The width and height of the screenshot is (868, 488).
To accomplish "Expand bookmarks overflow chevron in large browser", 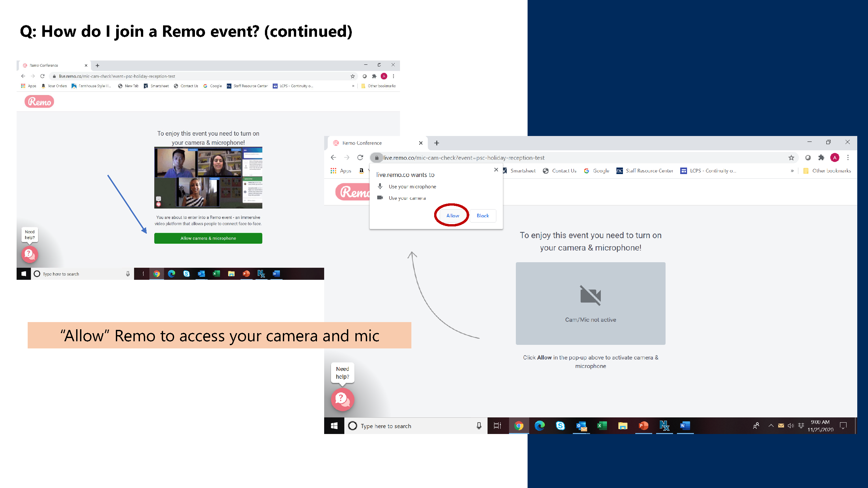I will coord(792,171).
